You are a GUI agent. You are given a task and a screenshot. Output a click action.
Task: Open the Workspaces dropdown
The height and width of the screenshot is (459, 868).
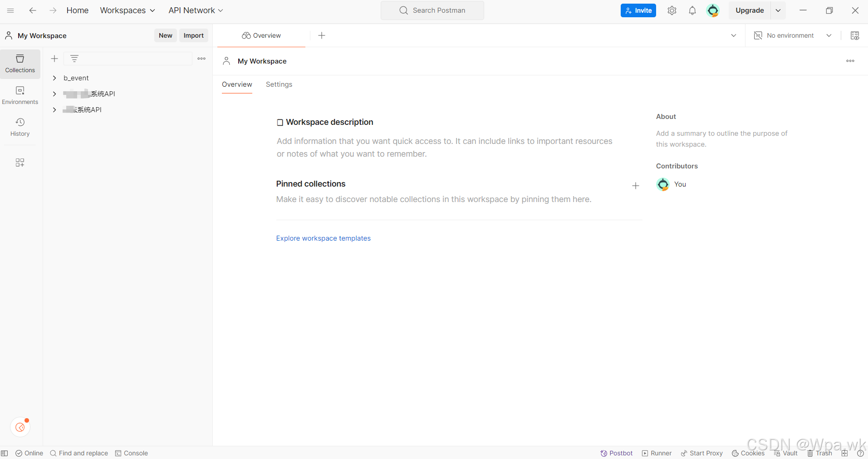128,10
